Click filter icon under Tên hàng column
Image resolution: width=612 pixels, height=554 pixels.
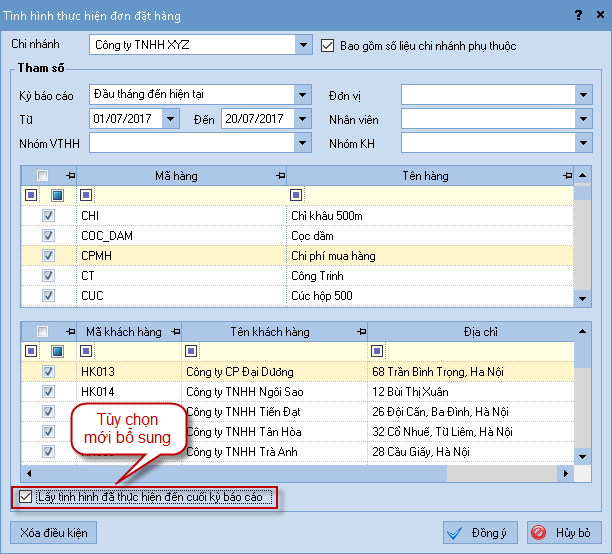295,195
